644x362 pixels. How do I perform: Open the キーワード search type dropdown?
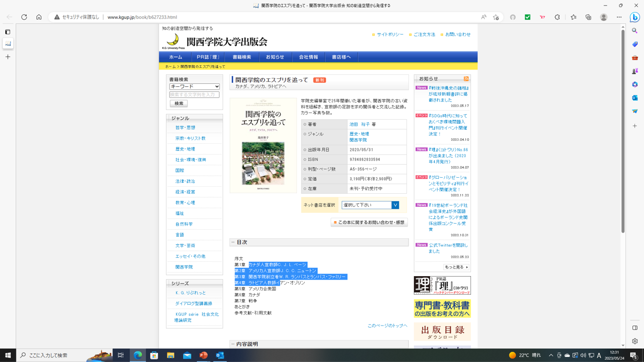coord(194,86)
